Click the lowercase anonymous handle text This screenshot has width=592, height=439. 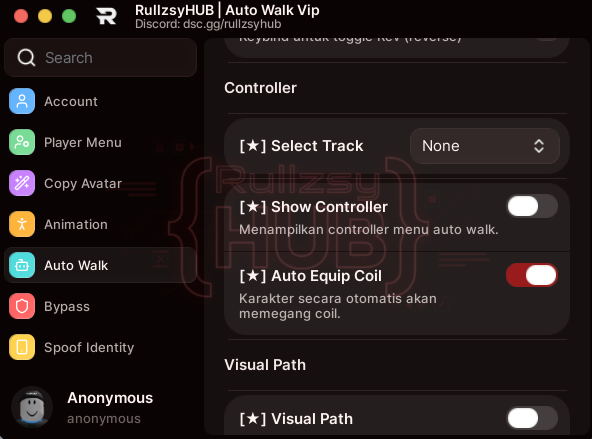coord(104,419)
